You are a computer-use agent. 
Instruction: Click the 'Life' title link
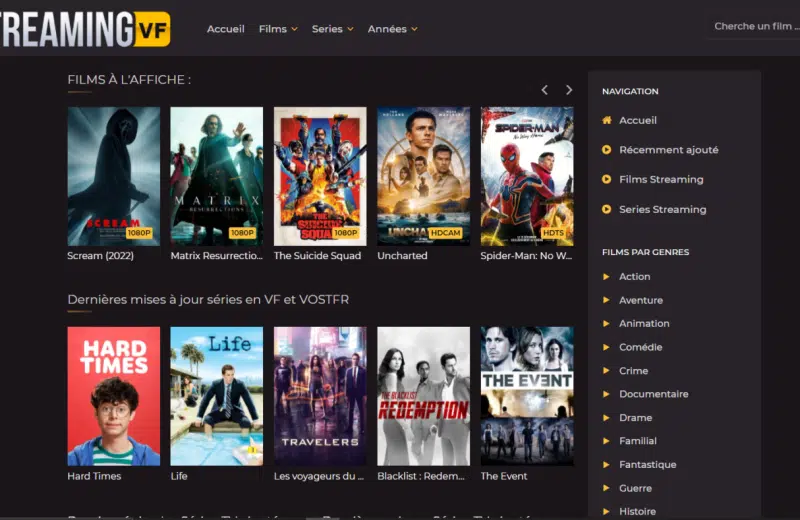click(x=179, y=476)
